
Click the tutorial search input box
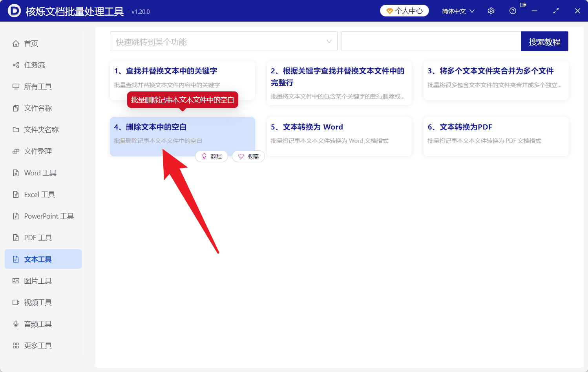coord(431,41)
